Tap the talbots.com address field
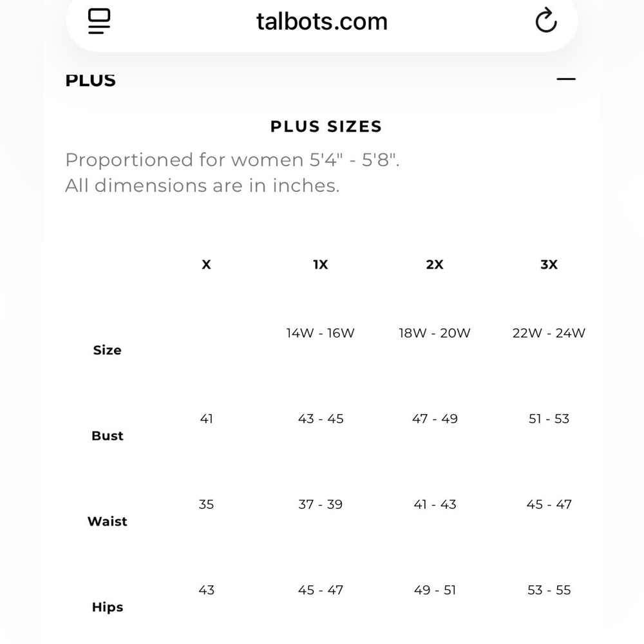 coord(321,21)
